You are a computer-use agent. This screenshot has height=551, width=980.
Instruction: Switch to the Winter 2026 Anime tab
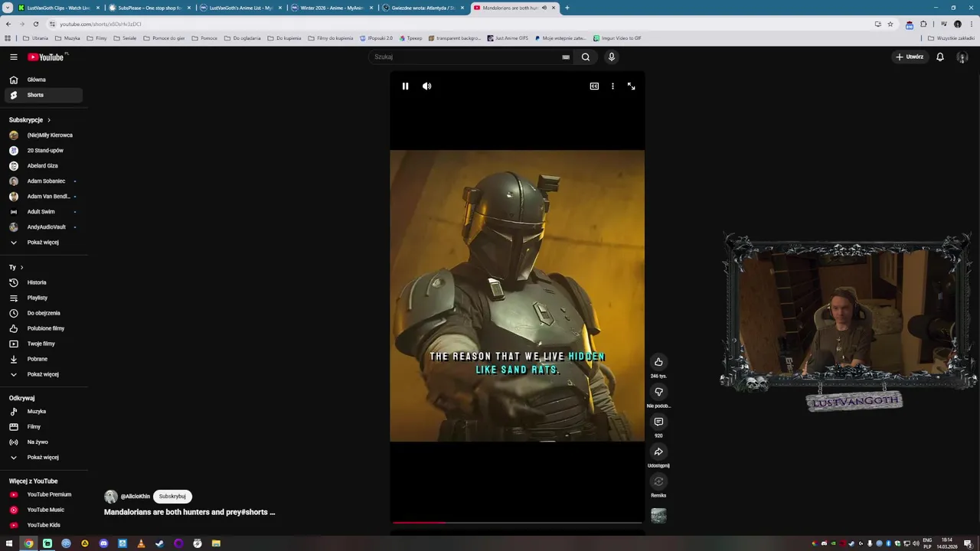(x=332, y=8)
